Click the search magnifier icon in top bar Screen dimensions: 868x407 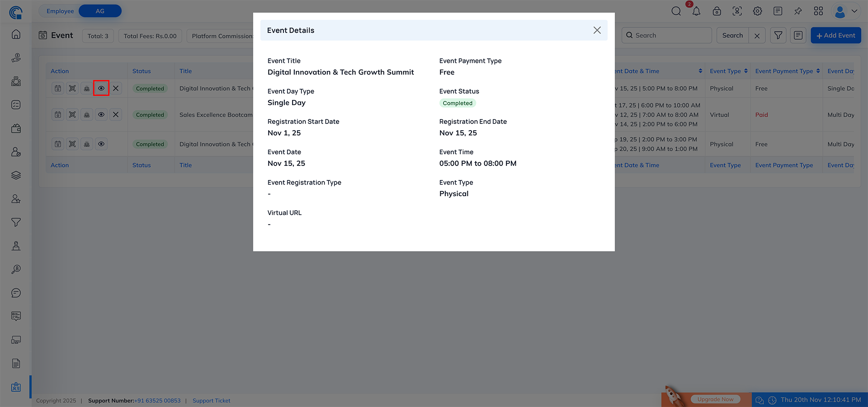676,11
